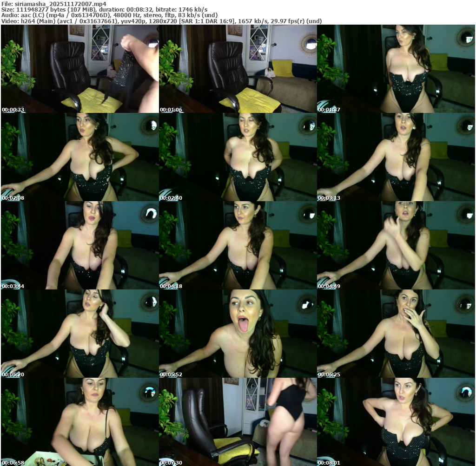Screen dimensions: 476x466
Task: Open the thumbnail frame stamped 00:05:20
Action: 80,334
